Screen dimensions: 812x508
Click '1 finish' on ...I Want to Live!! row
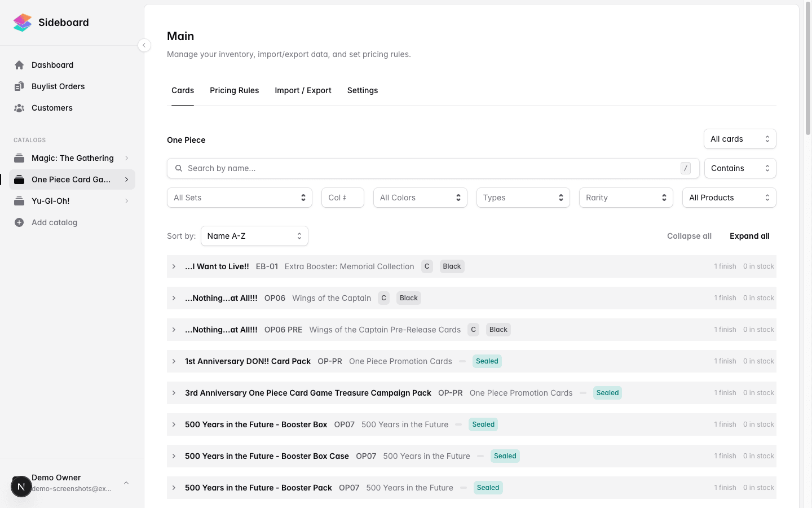click(x=725, y=266)
